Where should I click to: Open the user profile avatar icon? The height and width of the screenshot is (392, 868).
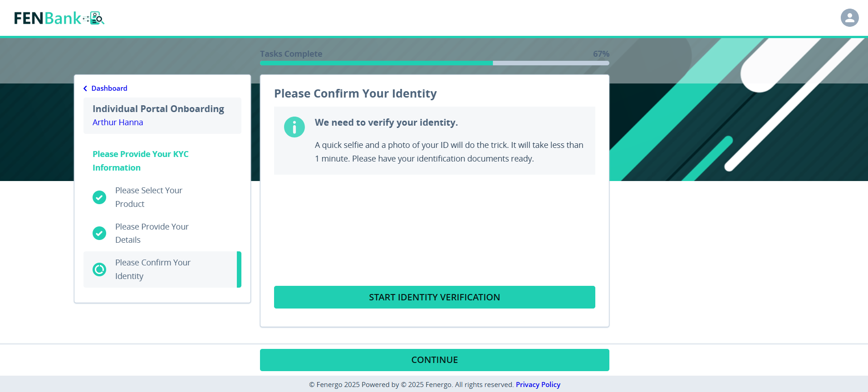tap(849, 17)
